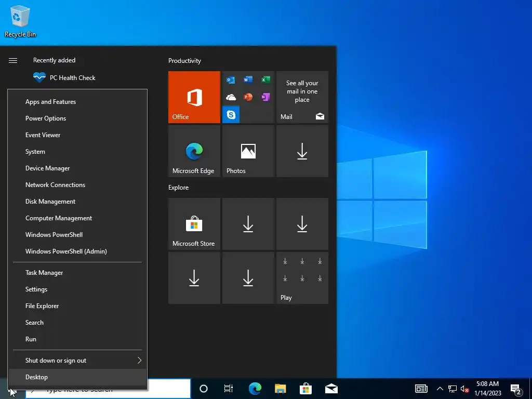Click the download tile next to Photos
532x399 pixels.
tap(302, 151)
